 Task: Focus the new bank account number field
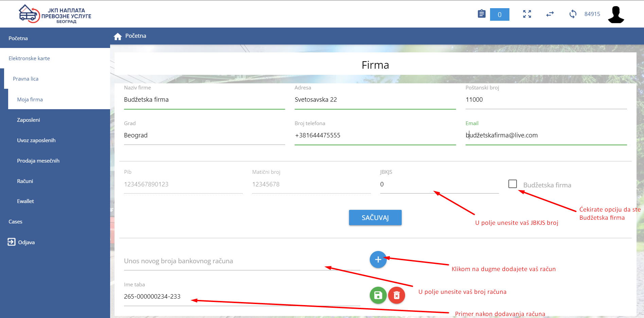[241, 261]
